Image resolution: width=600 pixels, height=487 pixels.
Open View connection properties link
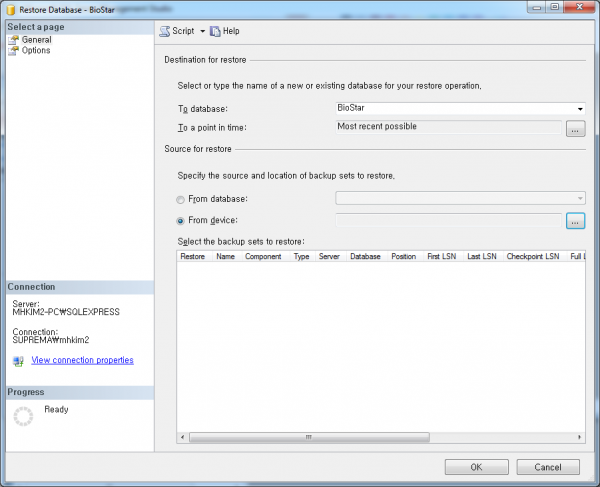coord(82,361)
